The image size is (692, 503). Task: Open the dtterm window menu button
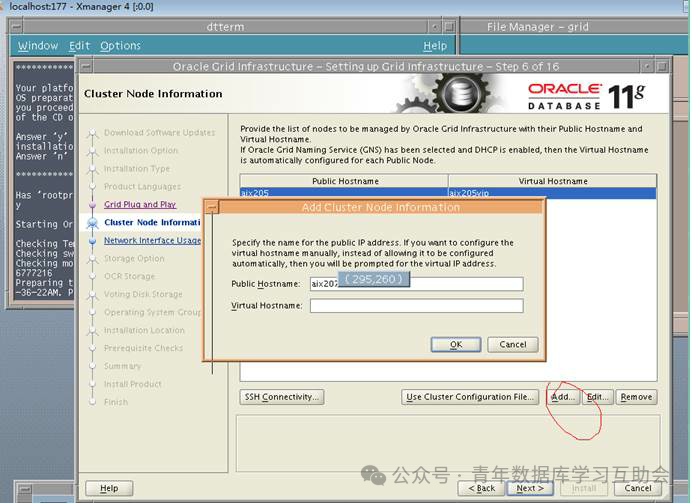(16, 27)
